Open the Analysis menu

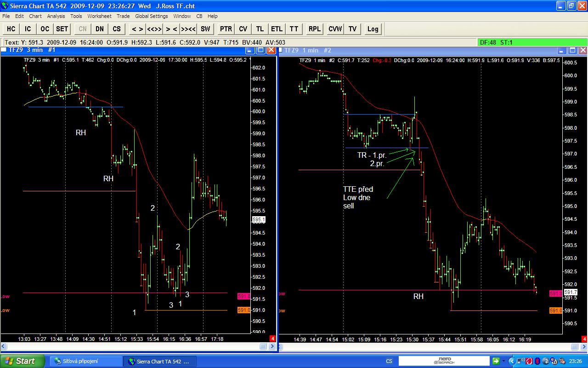[x=56, y=16]
